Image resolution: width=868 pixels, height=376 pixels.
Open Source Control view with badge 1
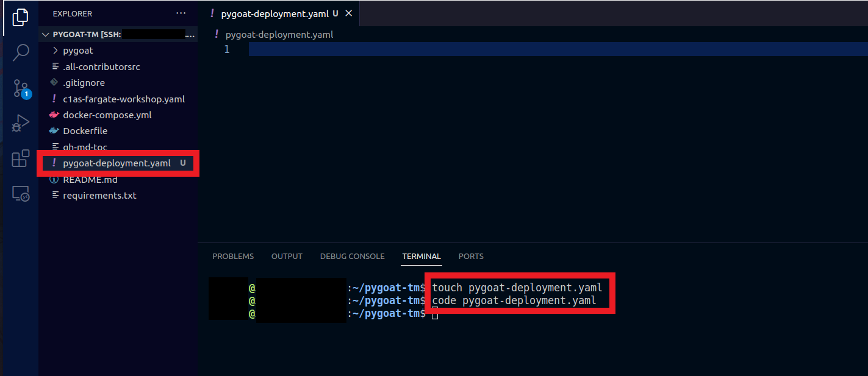(x=21, y=89)
